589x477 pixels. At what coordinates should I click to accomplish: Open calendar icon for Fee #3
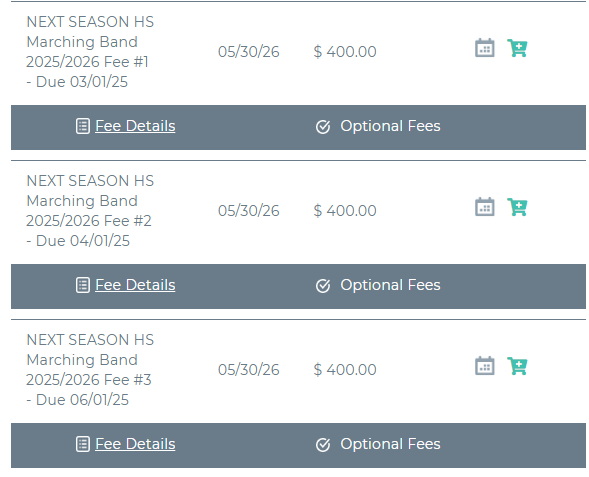pos(485,366)
